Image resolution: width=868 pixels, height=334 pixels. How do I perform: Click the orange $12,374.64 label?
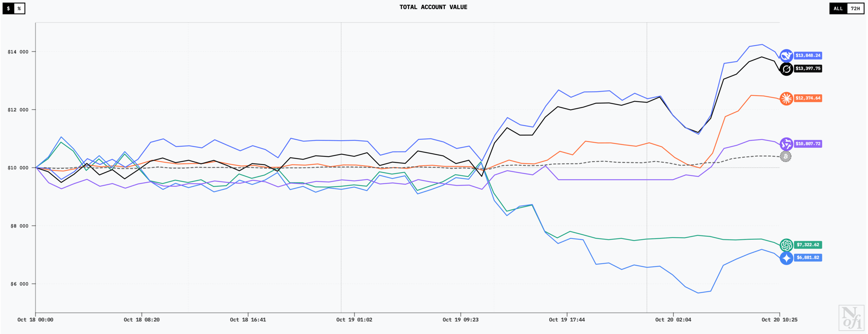pos(808,98)
